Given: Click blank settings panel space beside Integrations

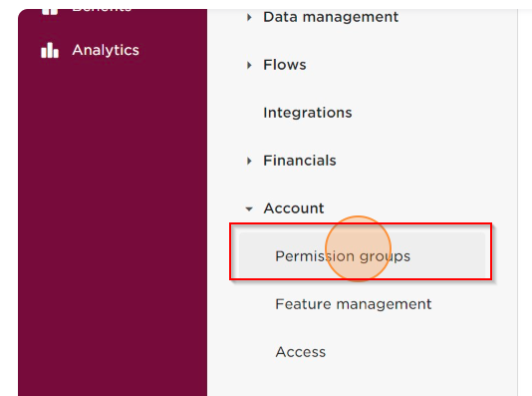Looking at the screenshot, I should pos(431,113).
